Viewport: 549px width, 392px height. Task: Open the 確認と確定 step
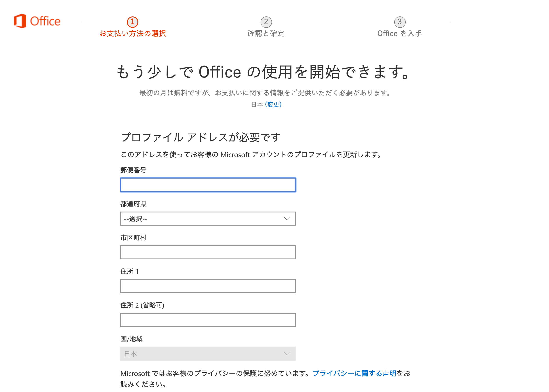tap(266, 34)
